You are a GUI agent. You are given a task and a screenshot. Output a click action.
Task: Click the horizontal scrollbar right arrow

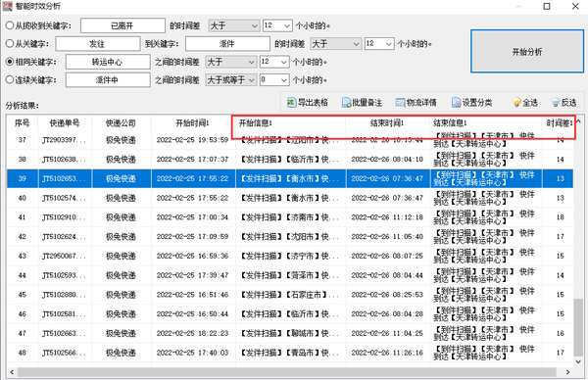pos(567,372)
